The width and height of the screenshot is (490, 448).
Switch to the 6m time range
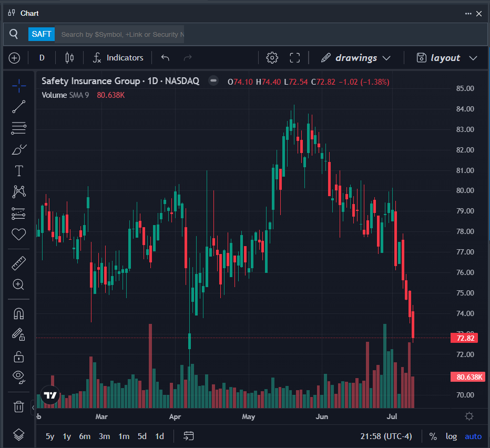tap(85, 436)
